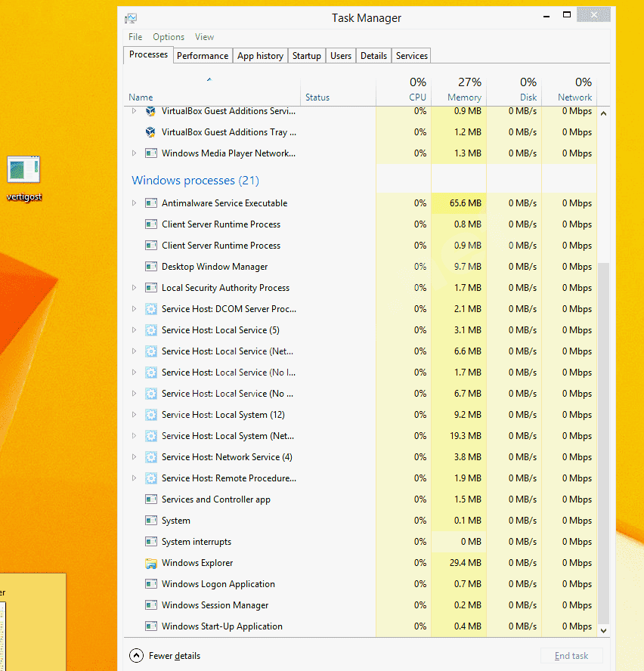Click the End task button
Image resolution: width=644 pixels, height=671 pixels.
click(571, 656)
